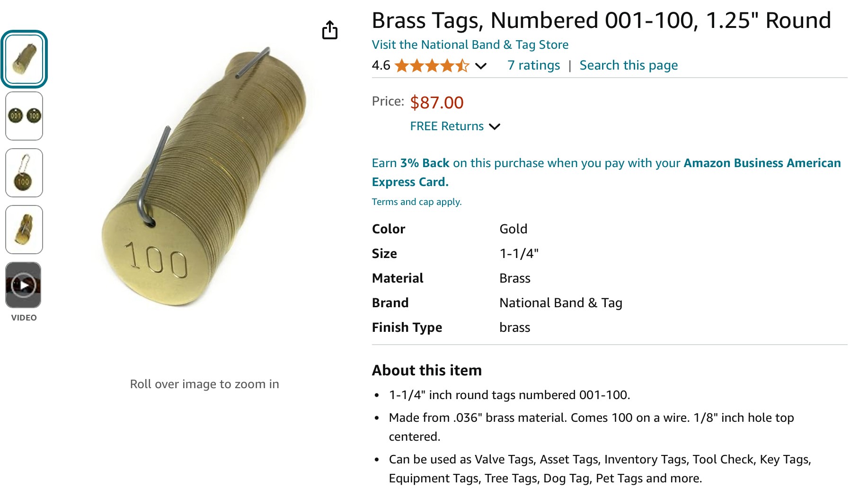
Task: Visit the National Band & Tag Store
Action: click(x=470, y=44)
